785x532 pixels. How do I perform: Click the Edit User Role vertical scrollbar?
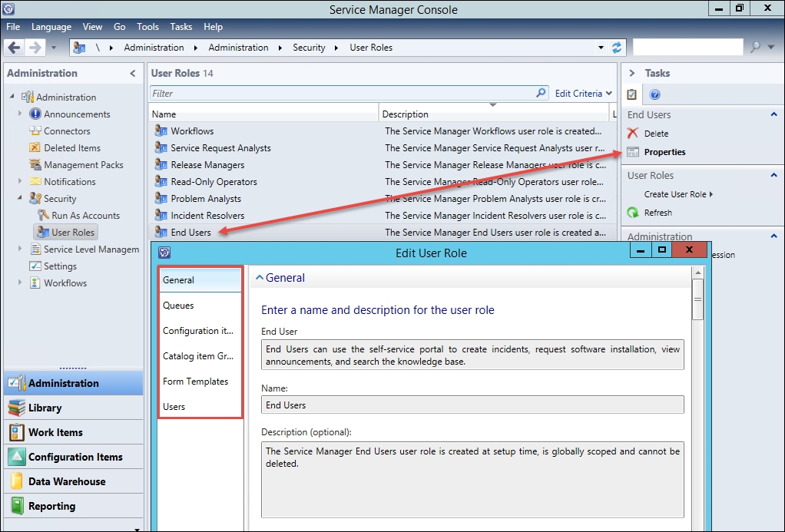coord(697,299)
